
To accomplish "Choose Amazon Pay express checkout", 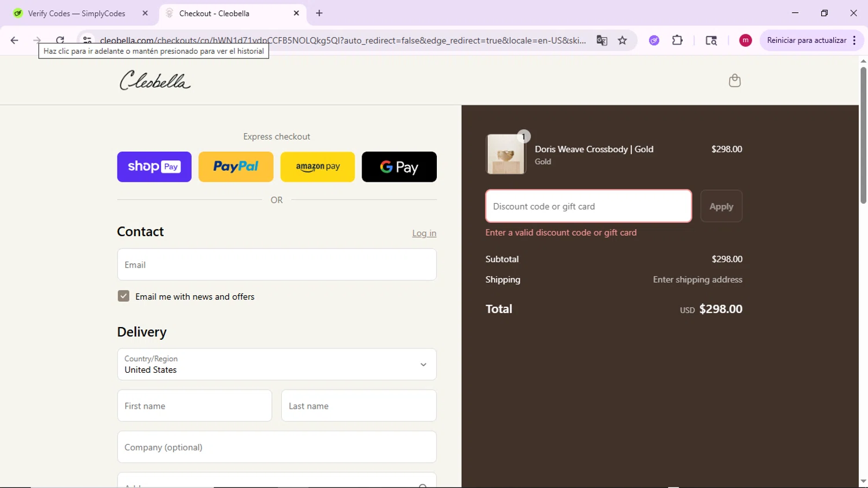I will point(318,167).
